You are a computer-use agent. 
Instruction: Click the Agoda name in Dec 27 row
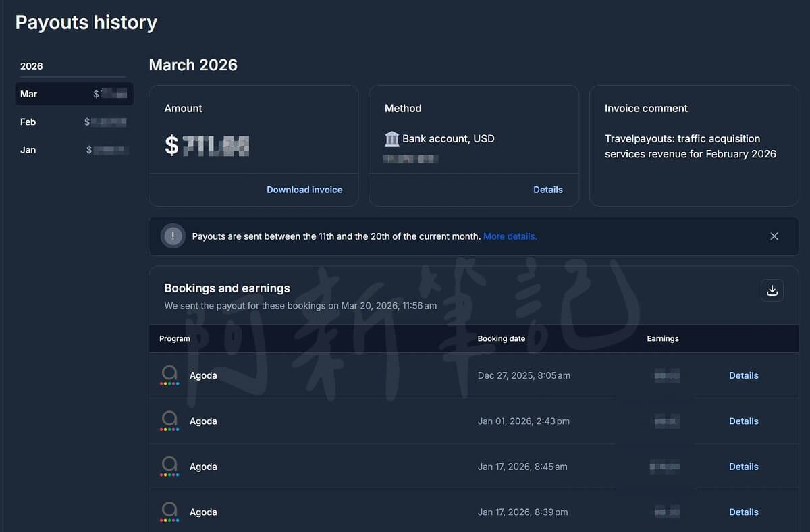203,375
